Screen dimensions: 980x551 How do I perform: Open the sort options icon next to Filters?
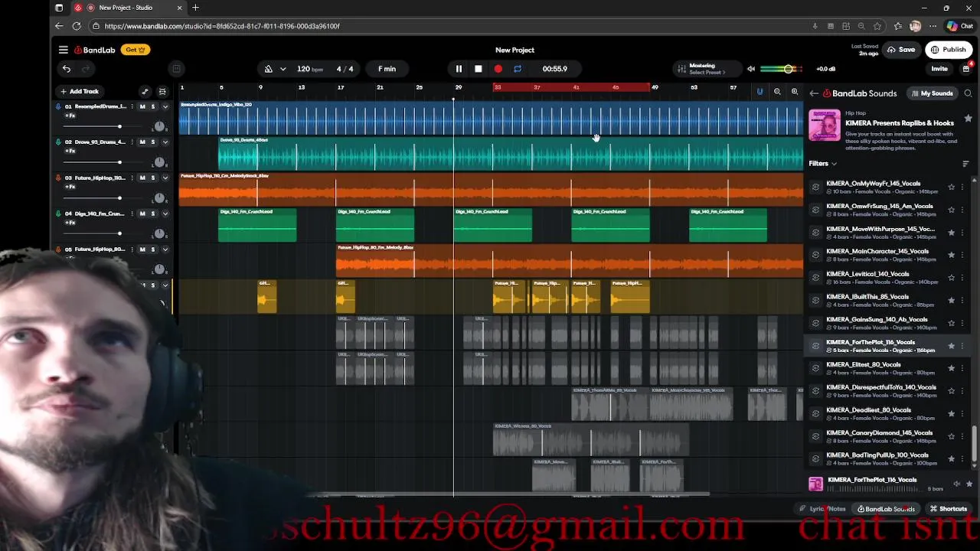[x=965, y=164]
